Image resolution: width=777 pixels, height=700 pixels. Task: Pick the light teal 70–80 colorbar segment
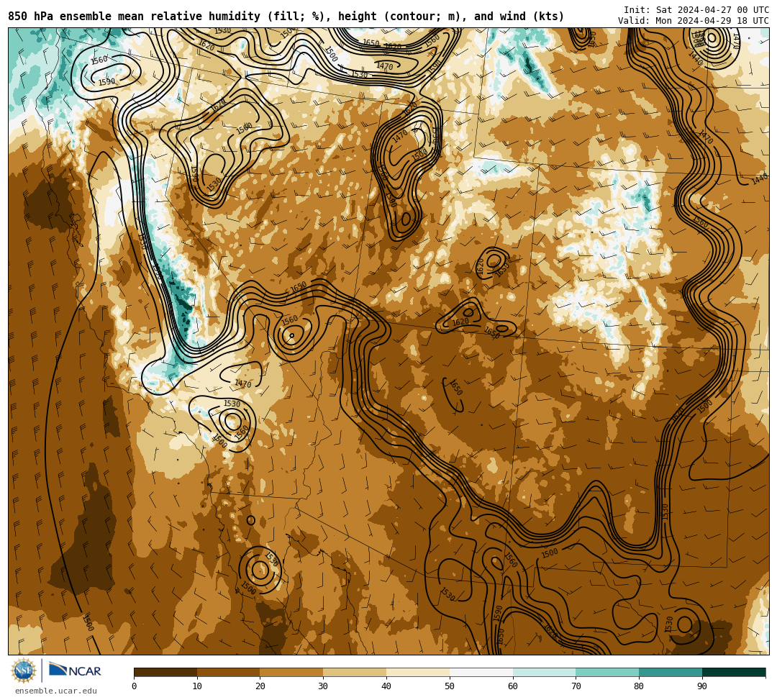point(607,672)
